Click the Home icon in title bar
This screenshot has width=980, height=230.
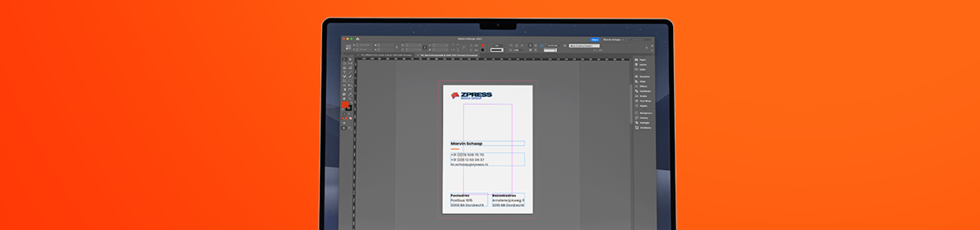click(358, 39)
